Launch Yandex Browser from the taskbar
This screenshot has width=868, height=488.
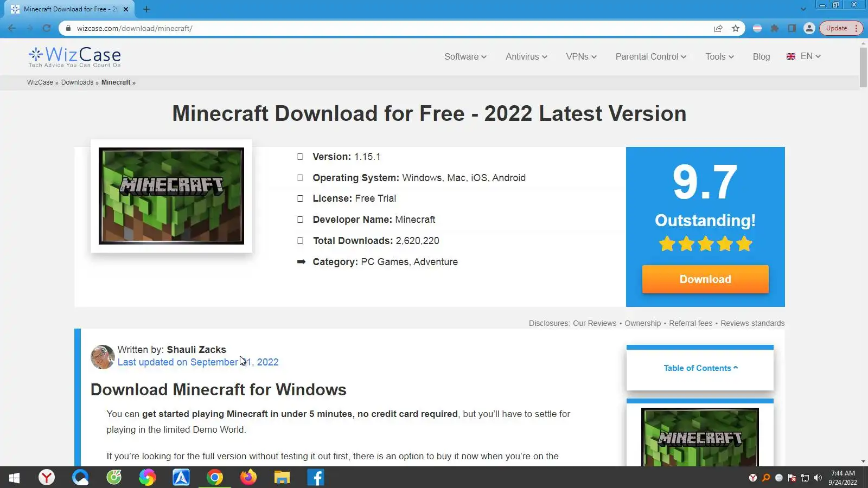pos(47,478)
